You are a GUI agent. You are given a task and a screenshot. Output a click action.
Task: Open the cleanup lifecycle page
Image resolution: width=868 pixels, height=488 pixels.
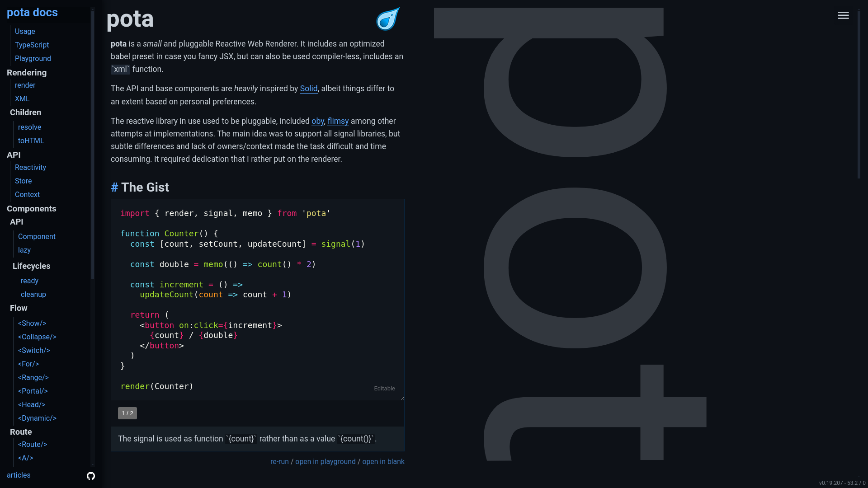pyautogui.click(x=33, y=294)
